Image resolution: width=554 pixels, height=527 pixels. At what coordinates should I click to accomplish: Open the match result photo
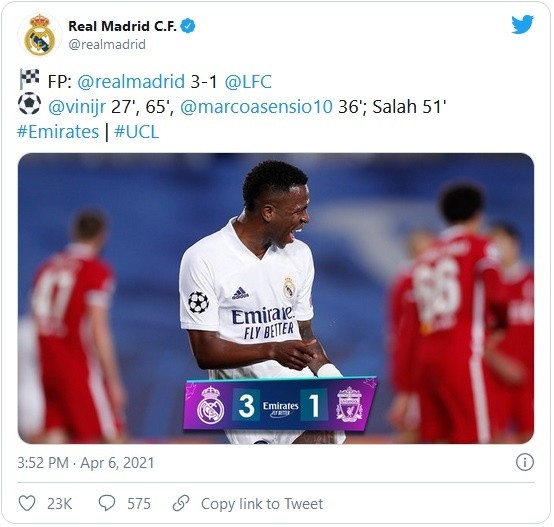tap(276, 298)
